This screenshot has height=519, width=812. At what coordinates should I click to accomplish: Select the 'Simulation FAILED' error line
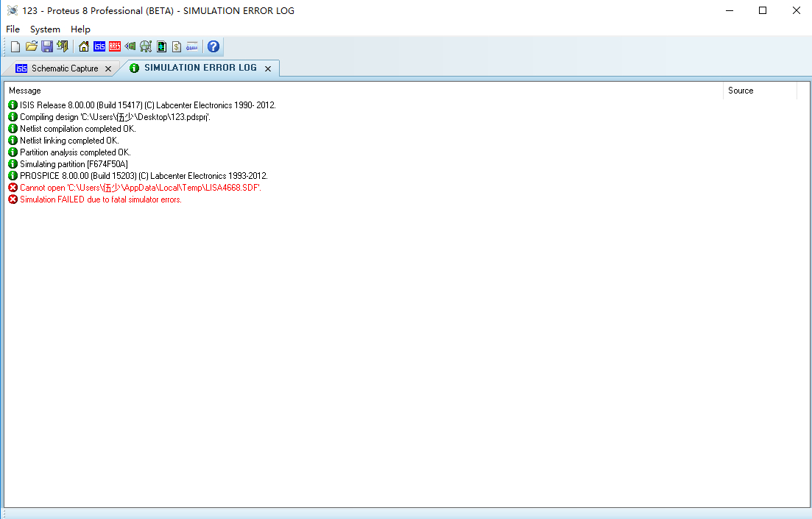pyautogui.click(x=100, y=200)
